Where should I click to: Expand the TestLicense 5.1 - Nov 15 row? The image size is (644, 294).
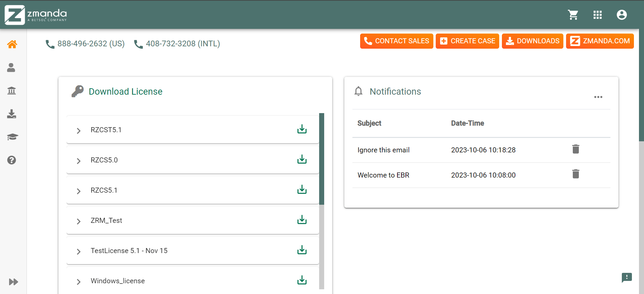point(79,251)
